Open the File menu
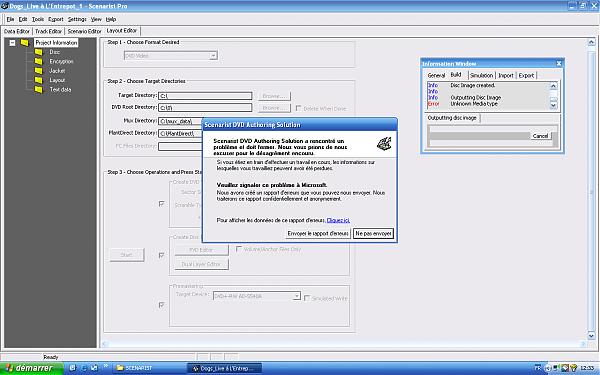600x375 pixels. click(10, 19)
